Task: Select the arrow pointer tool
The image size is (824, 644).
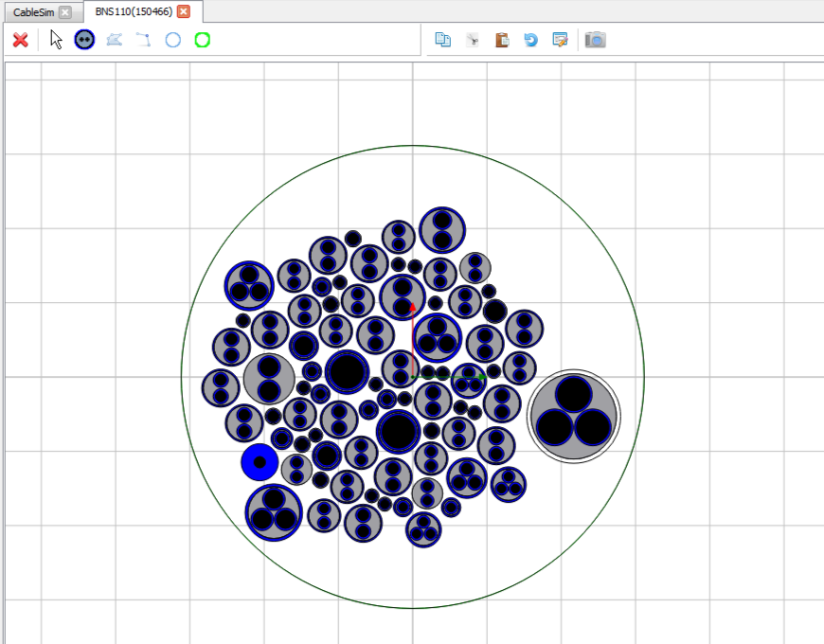Action: pos(57,40)
